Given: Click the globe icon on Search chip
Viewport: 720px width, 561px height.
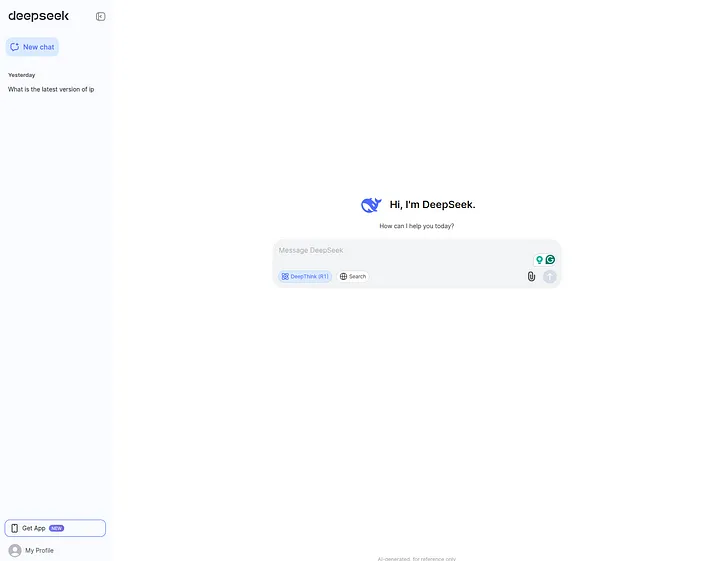Looking at the screenshot, I should [x=344, y=276].
